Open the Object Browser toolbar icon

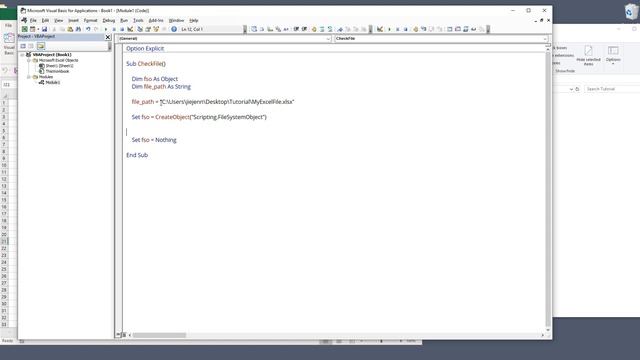pyautogui.click(x=156, y=29)
